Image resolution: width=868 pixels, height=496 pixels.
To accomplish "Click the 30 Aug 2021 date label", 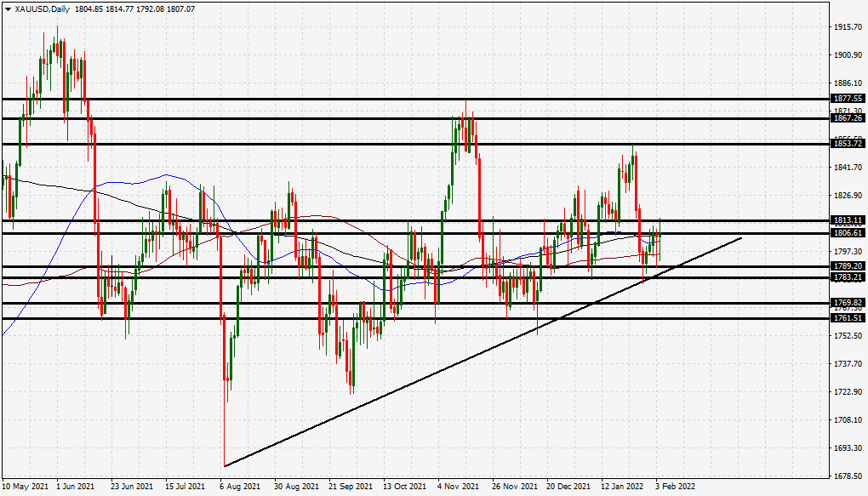I will (x=295, y=487).
